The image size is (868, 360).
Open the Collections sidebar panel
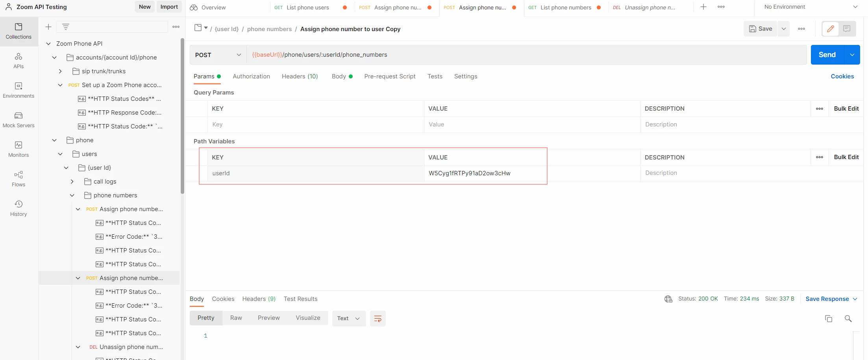tap(19, 31)
